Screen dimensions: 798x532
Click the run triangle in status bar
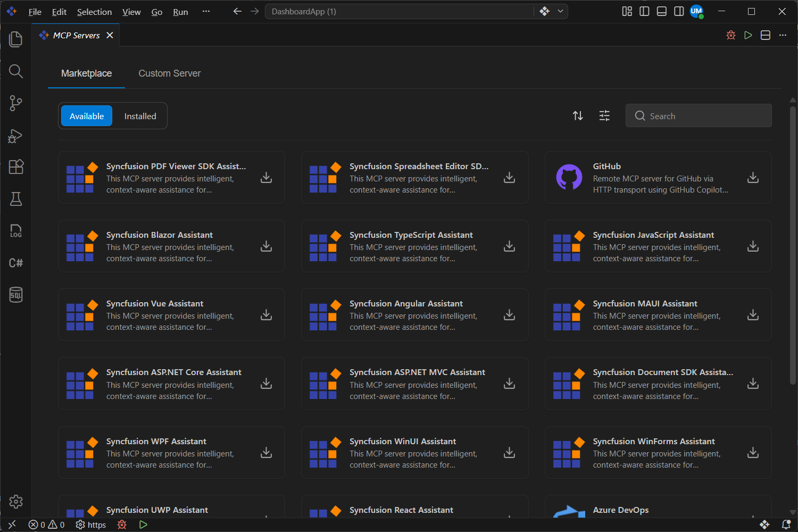click(143, 525)
